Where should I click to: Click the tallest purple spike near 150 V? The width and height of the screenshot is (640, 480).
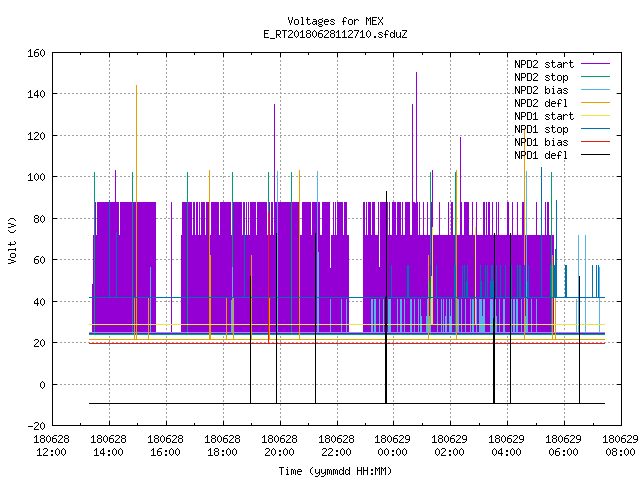(416, 137)
